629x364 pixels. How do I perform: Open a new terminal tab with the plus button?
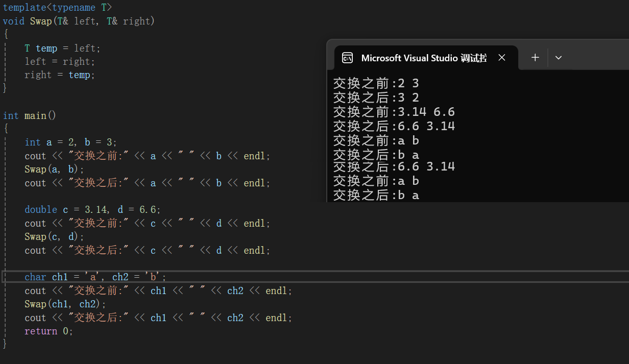tap(535, 58)
